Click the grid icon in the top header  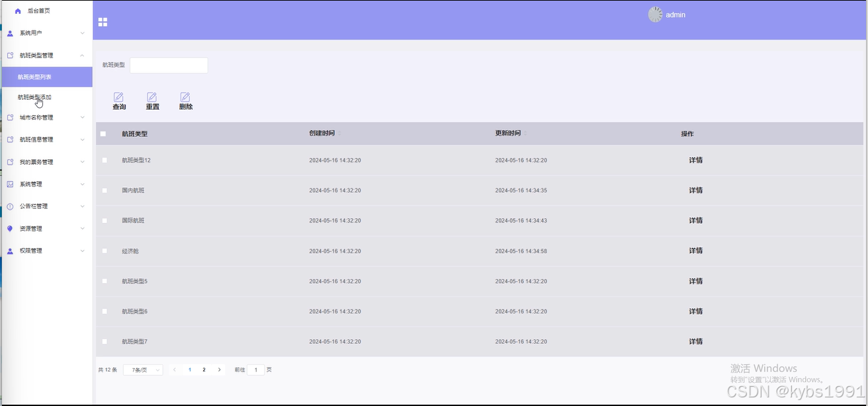coord(103,22)
